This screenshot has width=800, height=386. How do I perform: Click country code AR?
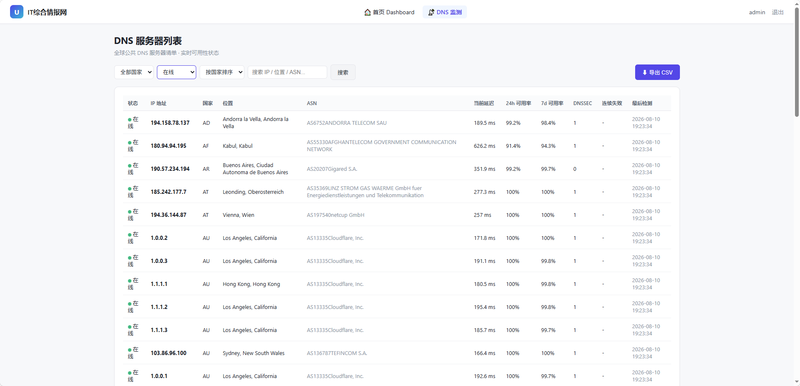[x=206, y=169]
